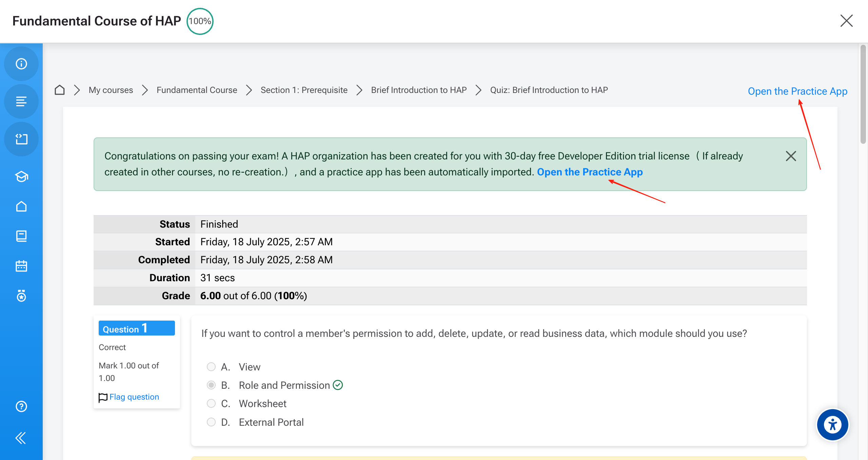The width and height of the screenshot is (868, 460).
Task: Open the course outline list icon
Action: [21, 101]
